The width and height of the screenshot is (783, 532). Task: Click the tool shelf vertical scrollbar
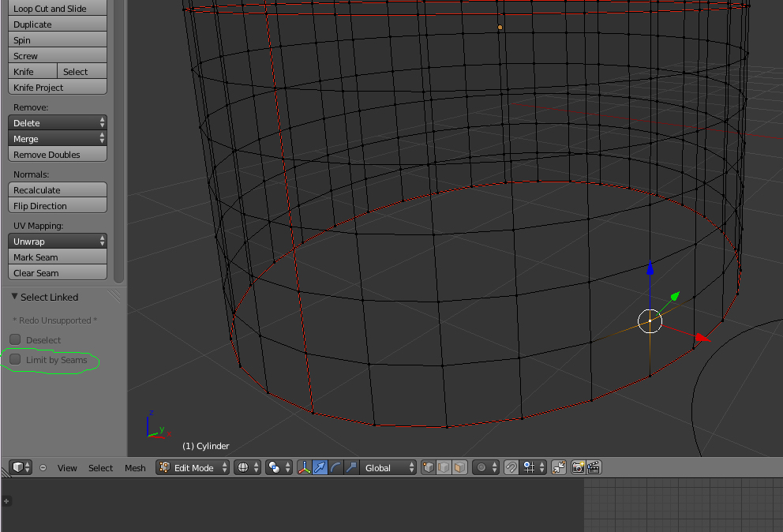point(119,142)
